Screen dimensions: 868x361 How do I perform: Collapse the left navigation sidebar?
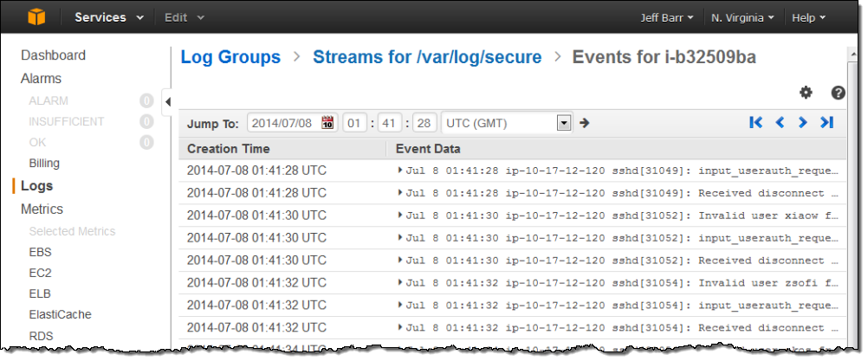[x=167, y=101]
